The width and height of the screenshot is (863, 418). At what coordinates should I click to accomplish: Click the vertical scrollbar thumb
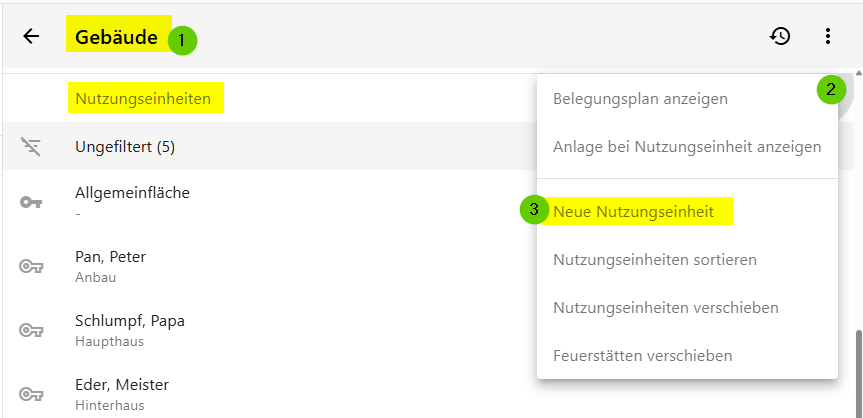pyautogui.click(x=858, y=373)
